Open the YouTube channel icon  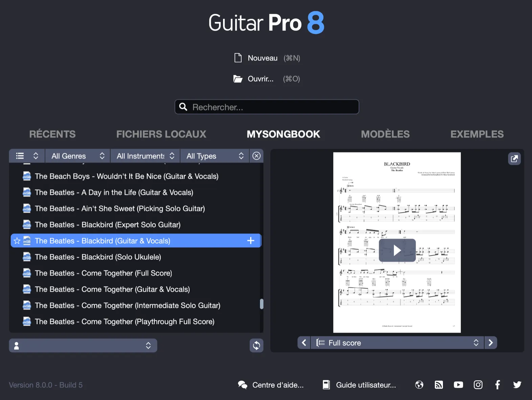coord(458,385)
